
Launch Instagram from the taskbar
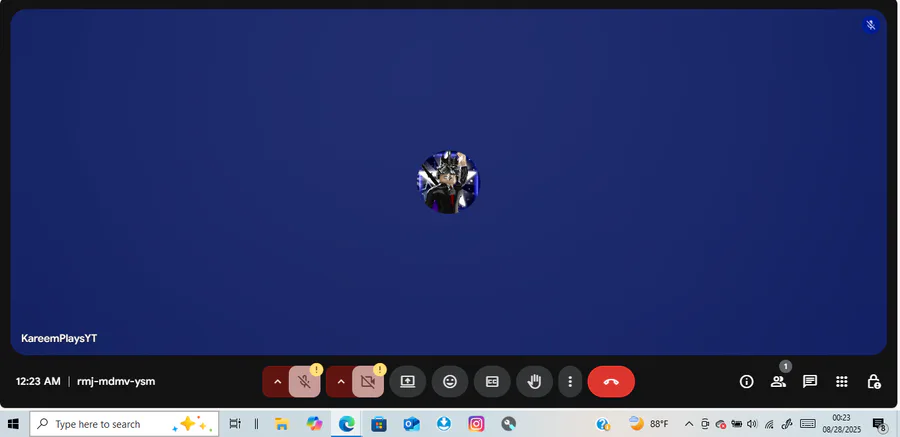[476, 424]
